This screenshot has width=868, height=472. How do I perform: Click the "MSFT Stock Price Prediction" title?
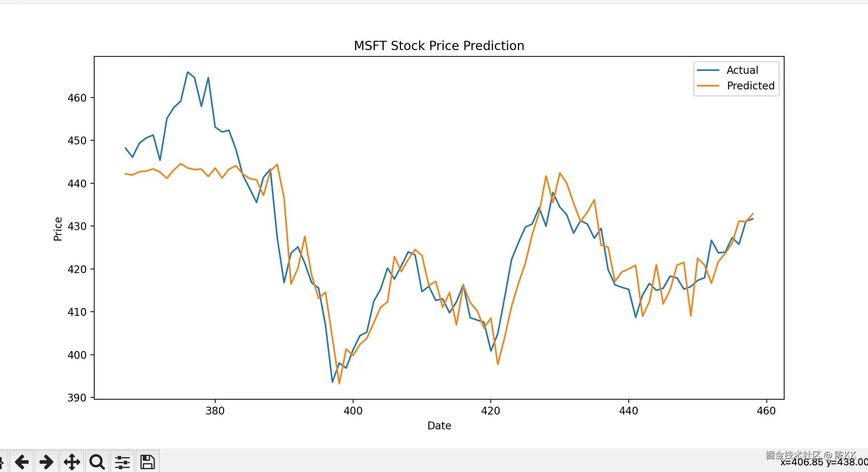pyautogui.click(x=439, y=46)
